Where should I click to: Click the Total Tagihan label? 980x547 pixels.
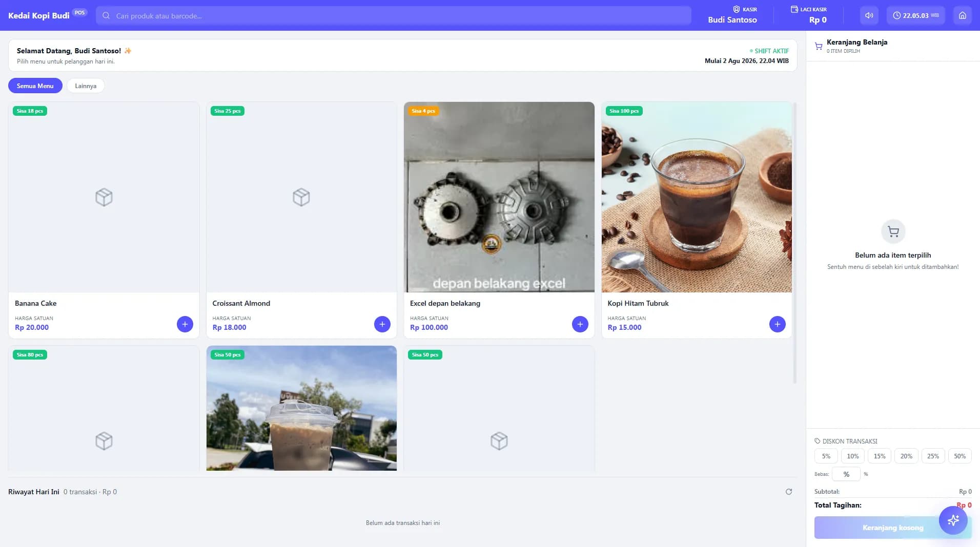(838, 505)
